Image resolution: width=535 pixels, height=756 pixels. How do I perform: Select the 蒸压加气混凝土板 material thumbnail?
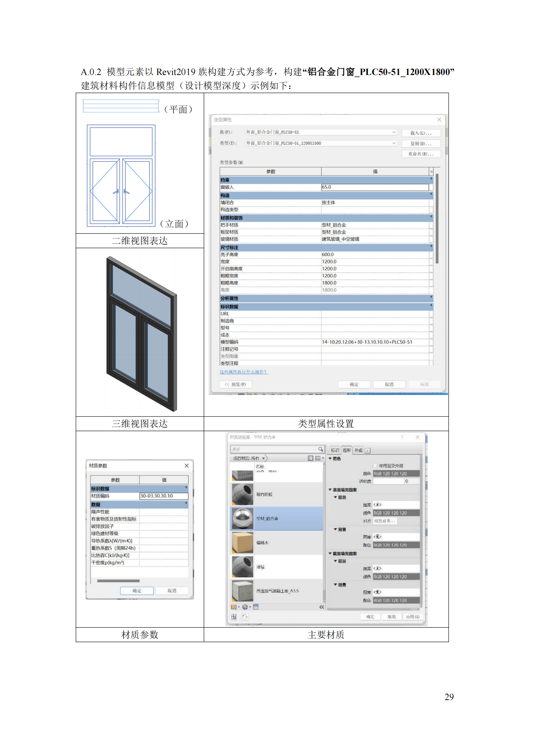[243, 591]
